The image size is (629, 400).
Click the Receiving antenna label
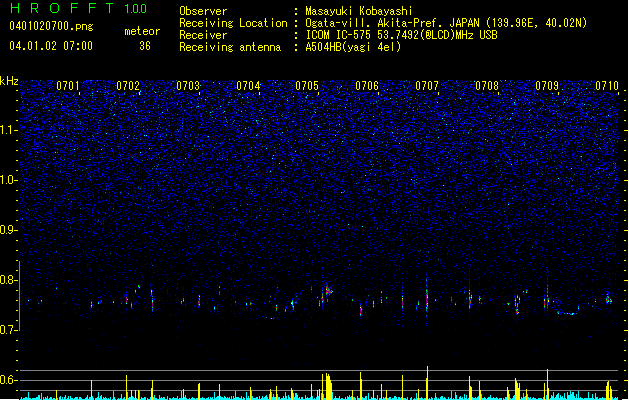pos(230,47)
